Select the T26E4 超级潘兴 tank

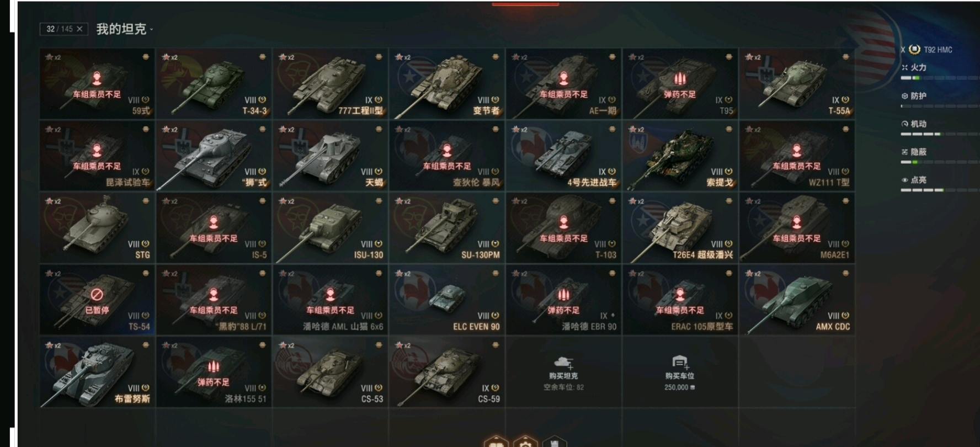680,228
